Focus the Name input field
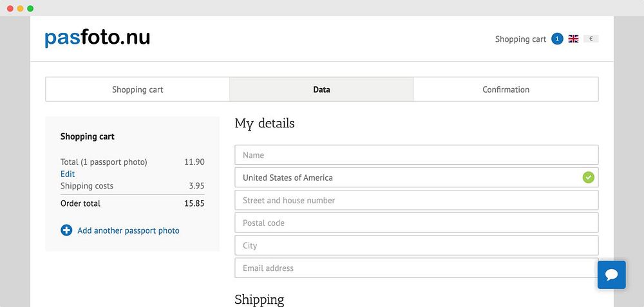Viewport: 644px width, 307px height. [x=416, y=155]
